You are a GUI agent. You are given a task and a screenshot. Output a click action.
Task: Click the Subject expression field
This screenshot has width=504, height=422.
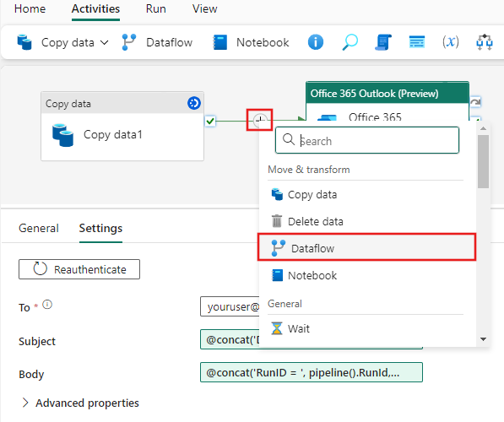click(x=230, y=339)
